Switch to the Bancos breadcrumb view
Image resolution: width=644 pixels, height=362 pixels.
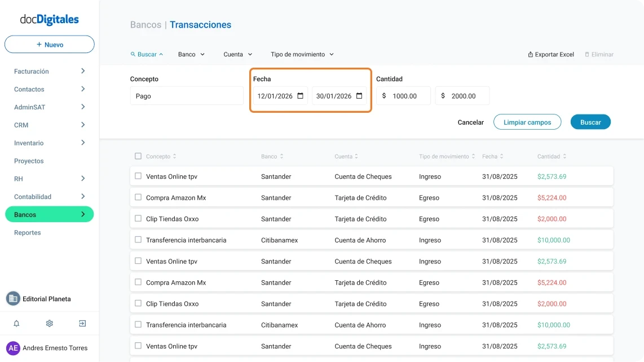click(x=145, y=25)
